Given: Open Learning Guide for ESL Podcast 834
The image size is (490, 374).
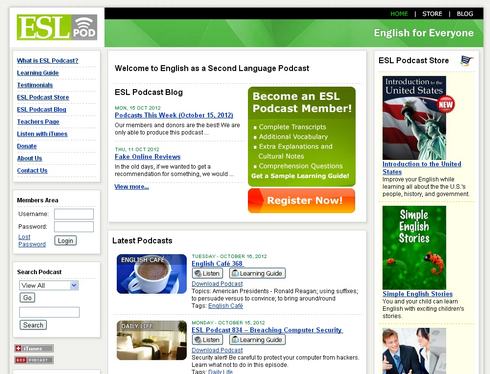Looking at the screenshot, I should pyautogui.click(x=257, y=340).
